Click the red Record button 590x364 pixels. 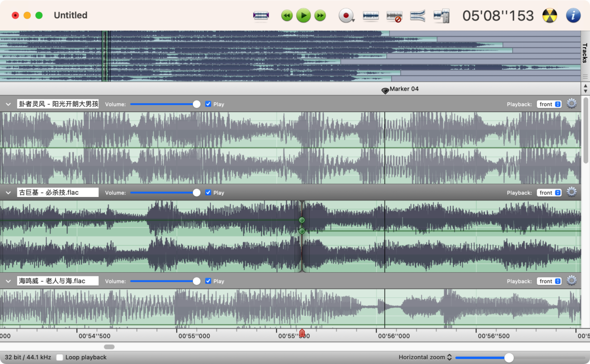pyautogui.click(x=346, y=16)
